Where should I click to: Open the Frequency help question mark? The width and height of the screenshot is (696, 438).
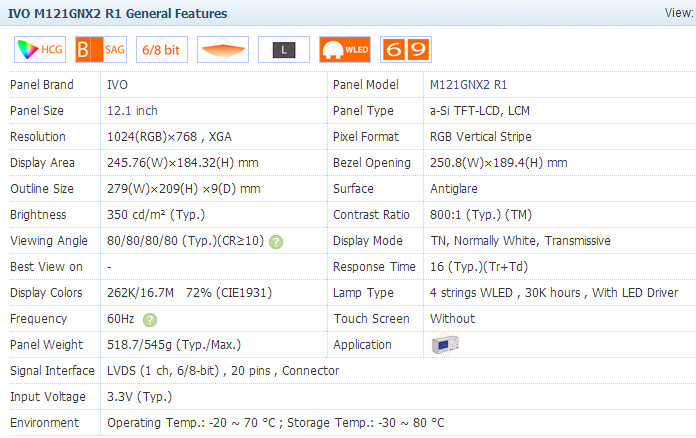[150, 320]
